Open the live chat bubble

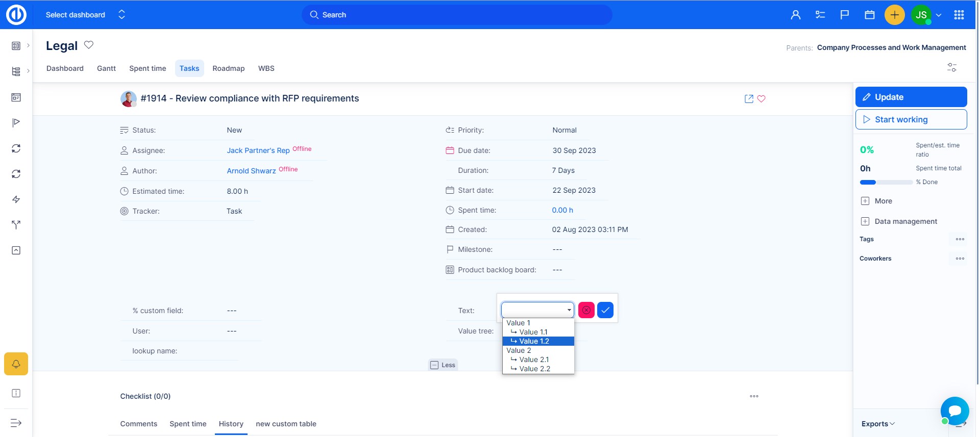[x=954, y=410]
